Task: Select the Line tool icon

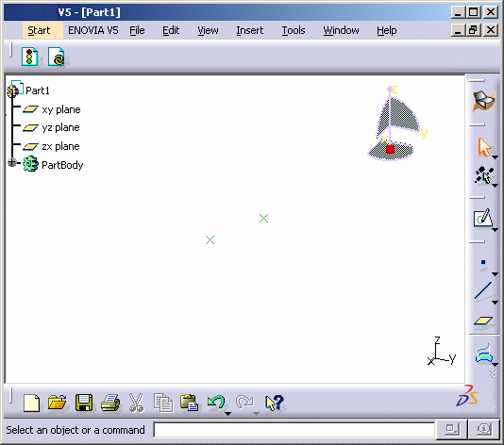Action: 483,290
